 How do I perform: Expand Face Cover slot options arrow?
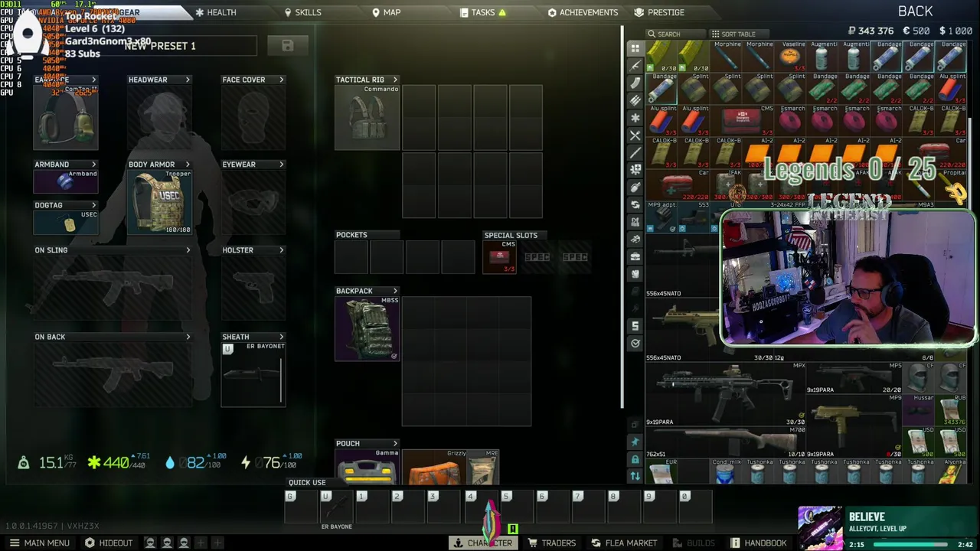[x=281, y=80]
